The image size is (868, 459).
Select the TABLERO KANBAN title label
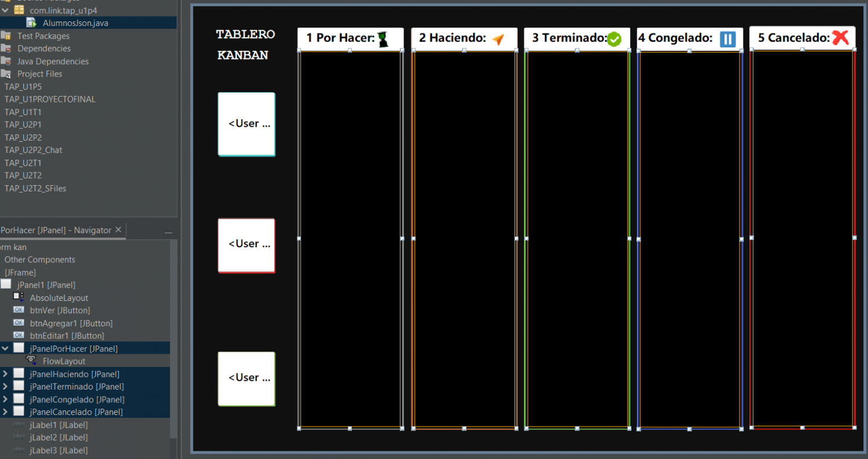(x=245, y=45)
